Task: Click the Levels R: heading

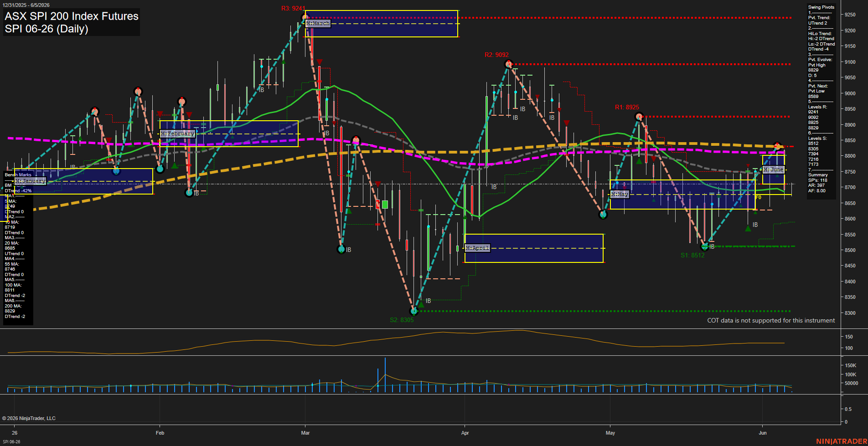Action: pos(817,107)
